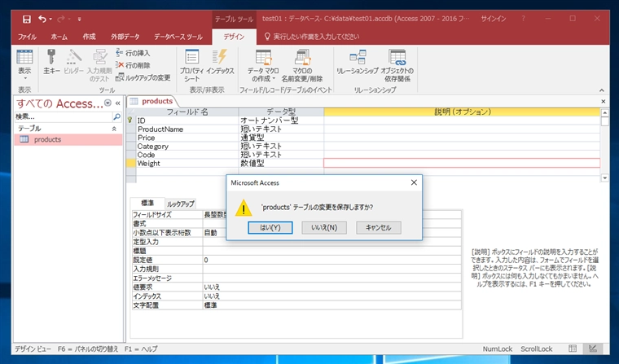Collapse the テーブル group chevron
This screenshot has height=364, width=619.
pyautogui.click(x=114, y=129)
